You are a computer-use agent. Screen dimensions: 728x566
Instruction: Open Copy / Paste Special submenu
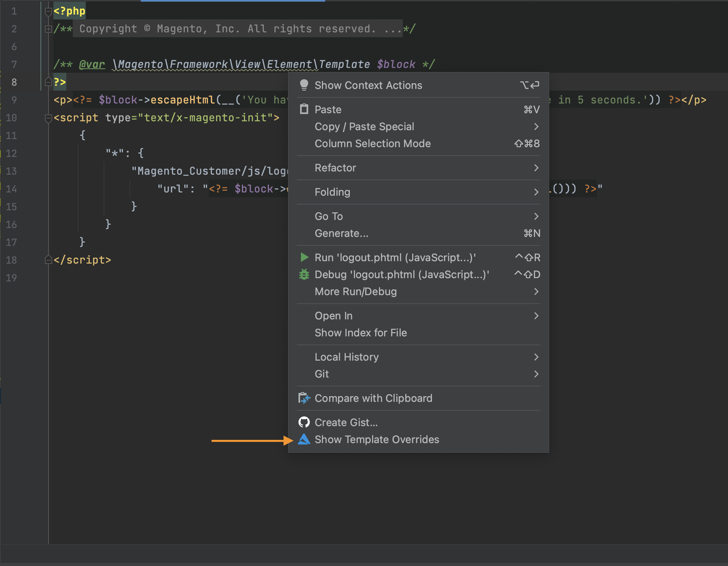pyautogui.click(x=419, y=127)
